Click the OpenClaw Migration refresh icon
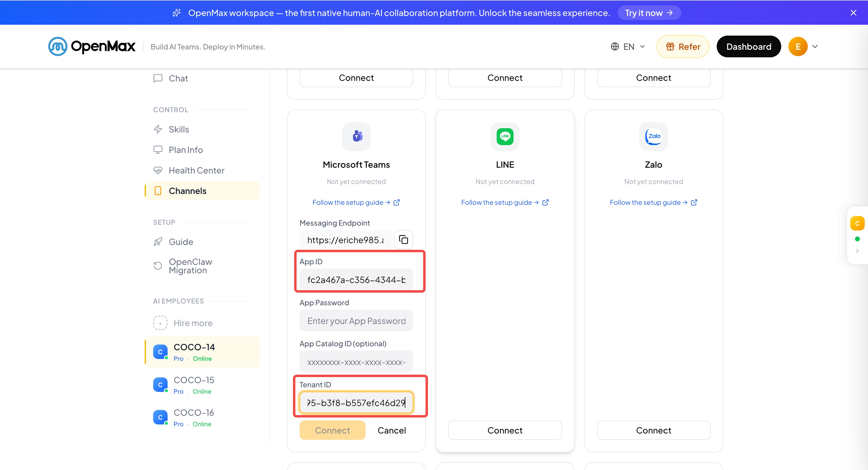The image size is (868, 470). click(158, 266)
